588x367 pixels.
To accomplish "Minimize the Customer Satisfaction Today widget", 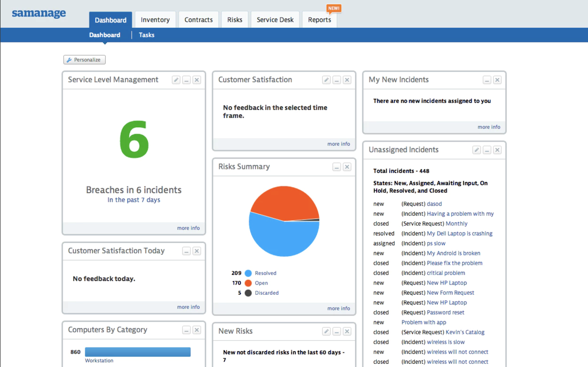I will 186,251.
